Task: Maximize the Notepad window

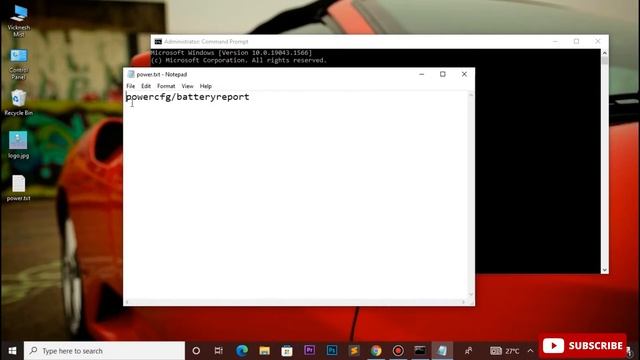Action: [442, 74]
